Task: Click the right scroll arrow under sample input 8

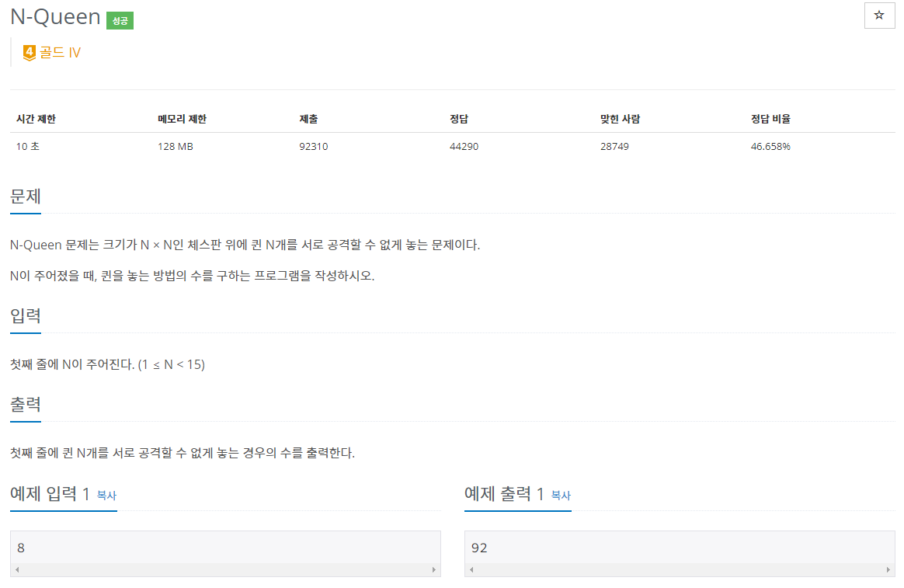Action: click(x=434, y=569)
